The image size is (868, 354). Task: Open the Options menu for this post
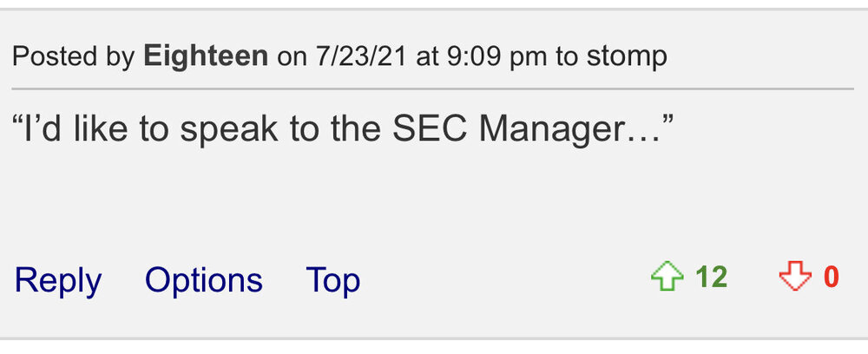click(203, 280)
